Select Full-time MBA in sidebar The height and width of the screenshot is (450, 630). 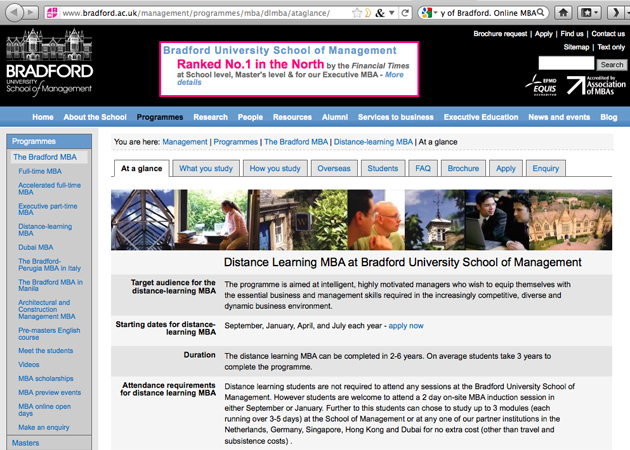[40, 171]
